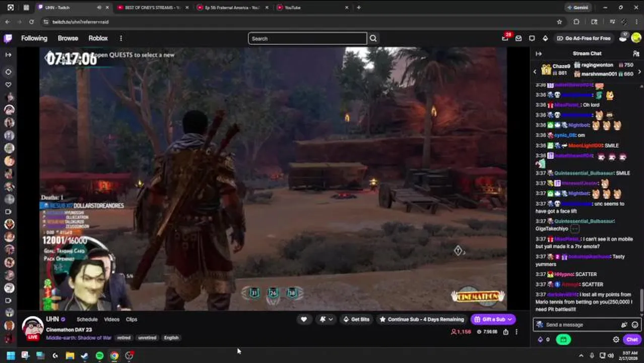
Task: Open Bits cheer icon in chat input
Action: [624, 325]
